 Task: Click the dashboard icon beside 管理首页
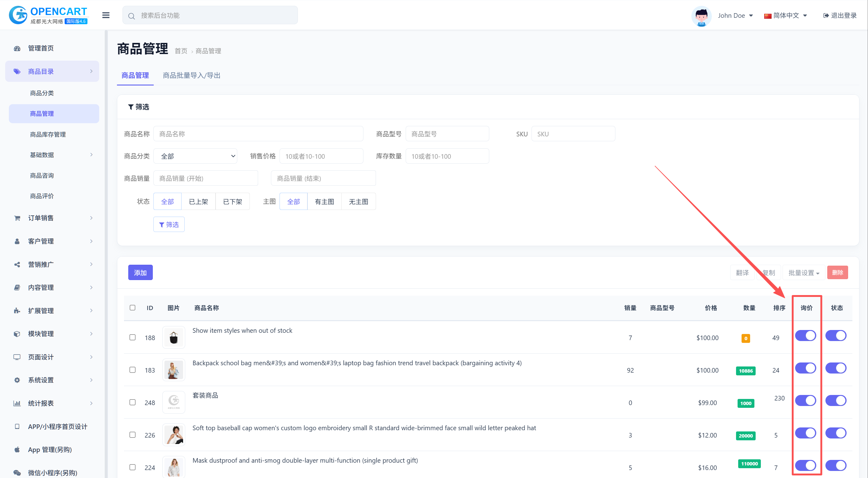tap(17, 48)
